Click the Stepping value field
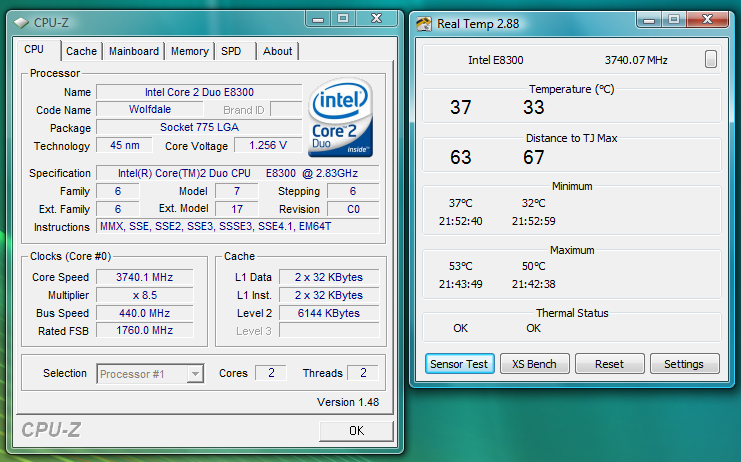 pyautogui.click(x=353, y=191)
